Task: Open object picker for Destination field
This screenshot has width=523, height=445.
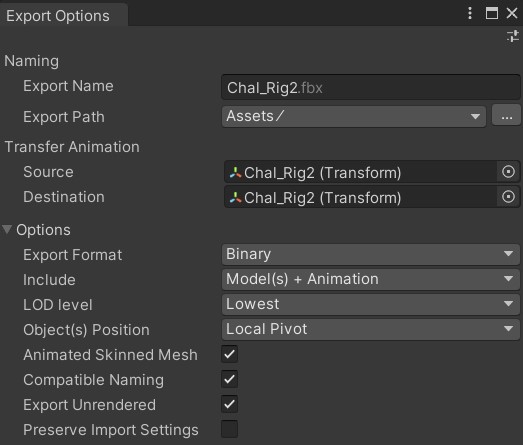Action: pos(508,197)
